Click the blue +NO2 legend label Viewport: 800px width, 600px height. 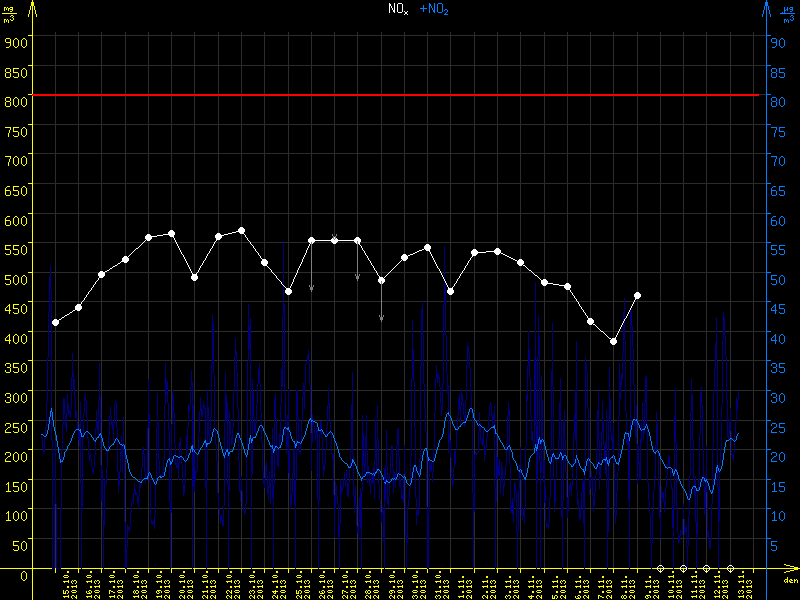tap(433, 9)
